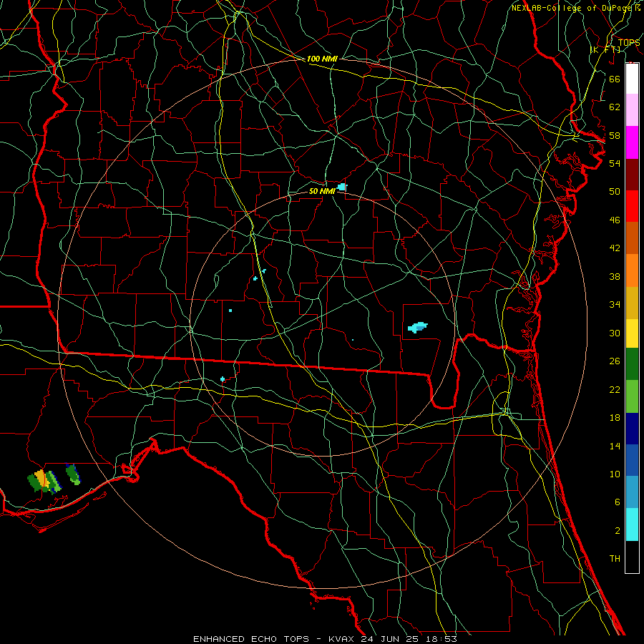644x644 pixels.
Task: Click the black TH swatch at legend bottom
Action: pyautogui.click(x=632, y=557)
